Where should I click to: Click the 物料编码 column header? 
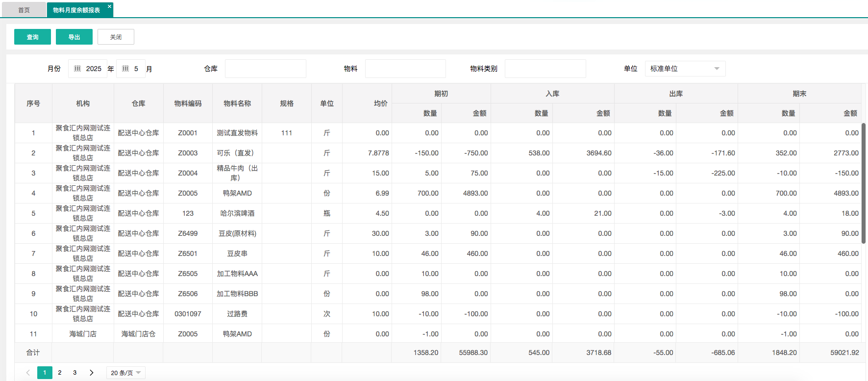[188, 103]
